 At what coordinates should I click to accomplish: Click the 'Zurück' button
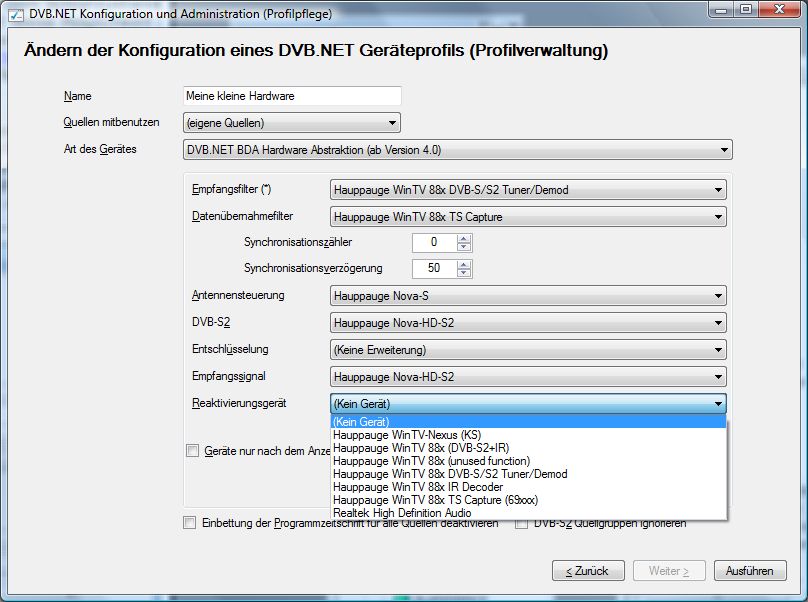588,571
